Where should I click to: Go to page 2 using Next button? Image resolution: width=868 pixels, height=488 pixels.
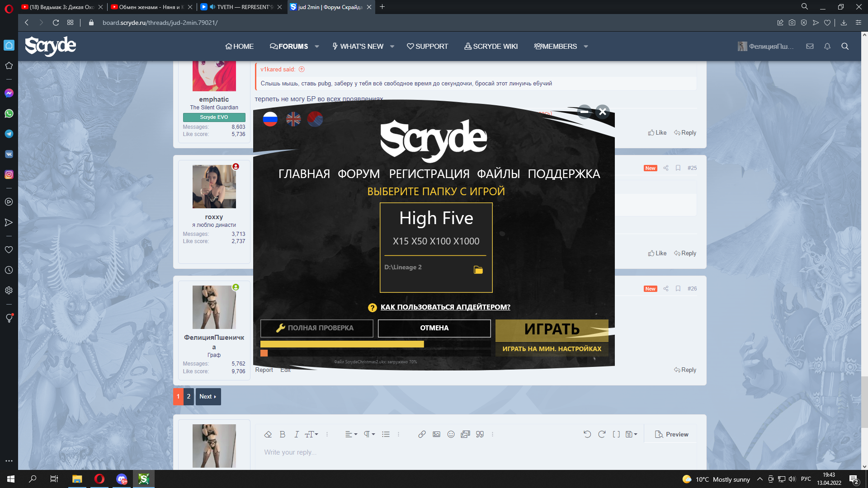tap(208, 396)
